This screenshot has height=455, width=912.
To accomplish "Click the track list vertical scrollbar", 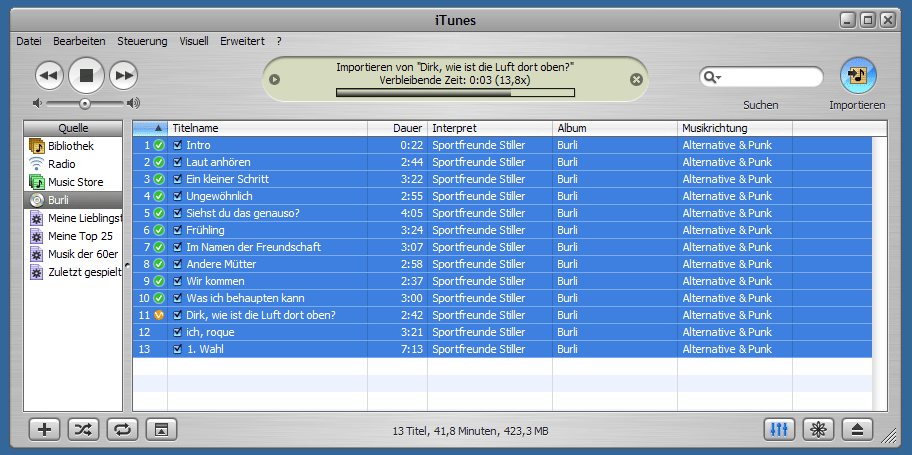I will tap(880, 273).
